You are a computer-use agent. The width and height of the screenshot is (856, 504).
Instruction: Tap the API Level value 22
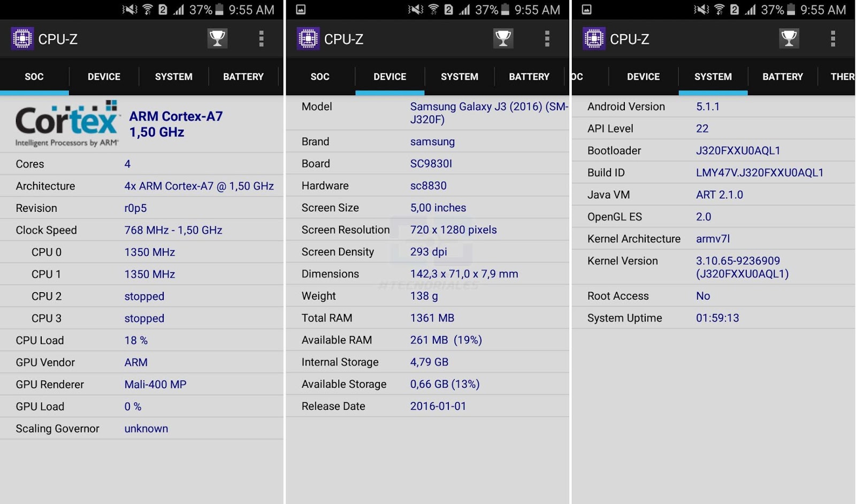tap(702, 128)
